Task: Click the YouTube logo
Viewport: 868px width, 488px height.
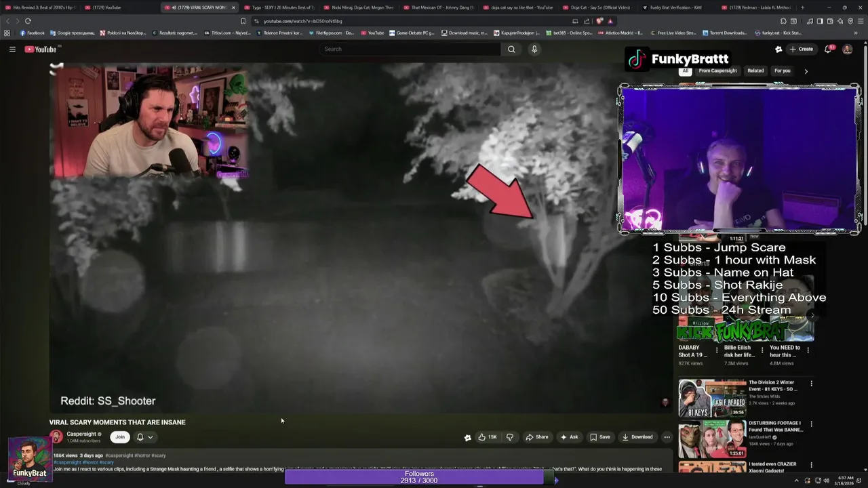Action: (x=41, y=49)
